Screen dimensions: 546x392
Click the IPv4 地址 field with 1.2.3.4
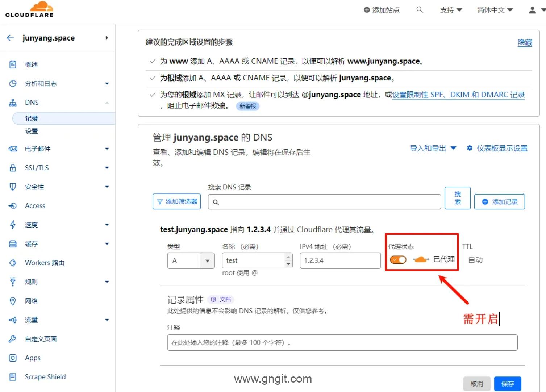point(340,260)
